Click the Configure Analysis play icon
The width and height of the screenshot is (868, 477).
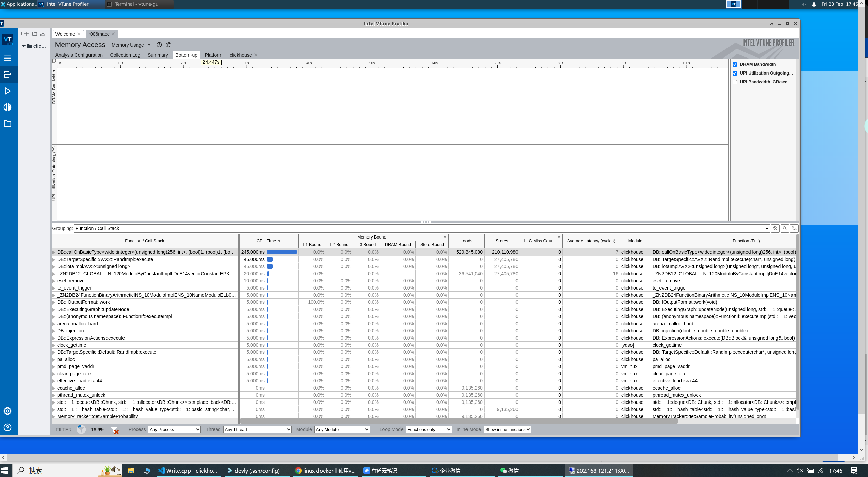[x=7, y=91]
